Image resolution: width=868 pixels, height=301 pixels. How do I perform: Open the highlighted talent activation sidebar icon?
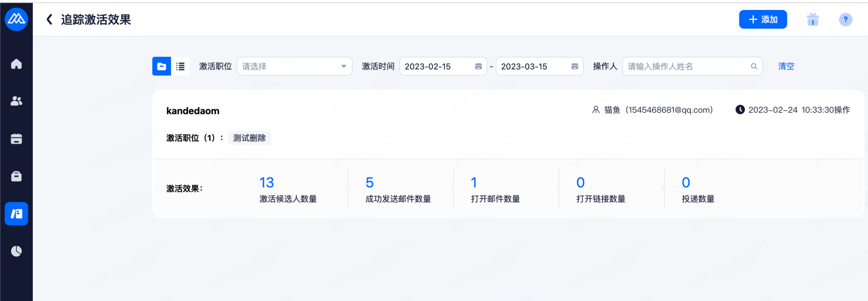[x=16, y=214]
